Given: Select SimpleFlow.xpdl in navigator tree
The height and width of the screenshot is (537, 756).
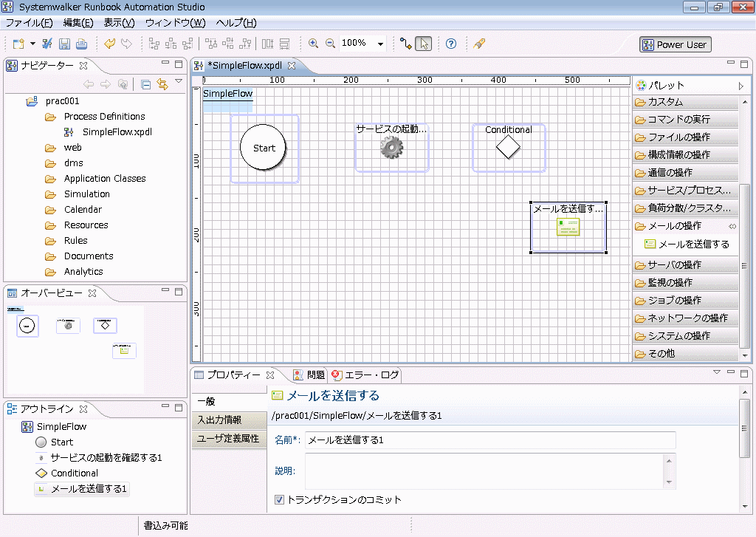Looking at the screenshot, I should tap(117, 131).
